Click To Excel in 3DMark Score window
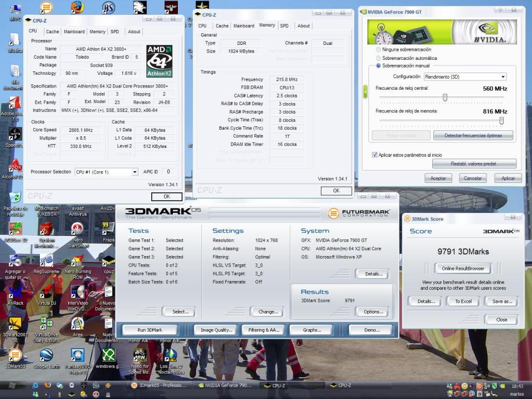532x399 pixels. click(463, 301)
